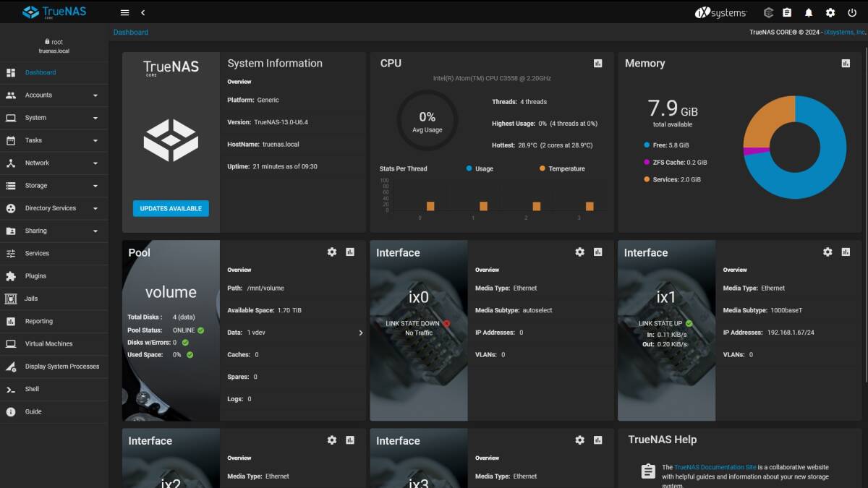Open ix0 Interface settings gear
Screen dimensions: 868x488
579,252
